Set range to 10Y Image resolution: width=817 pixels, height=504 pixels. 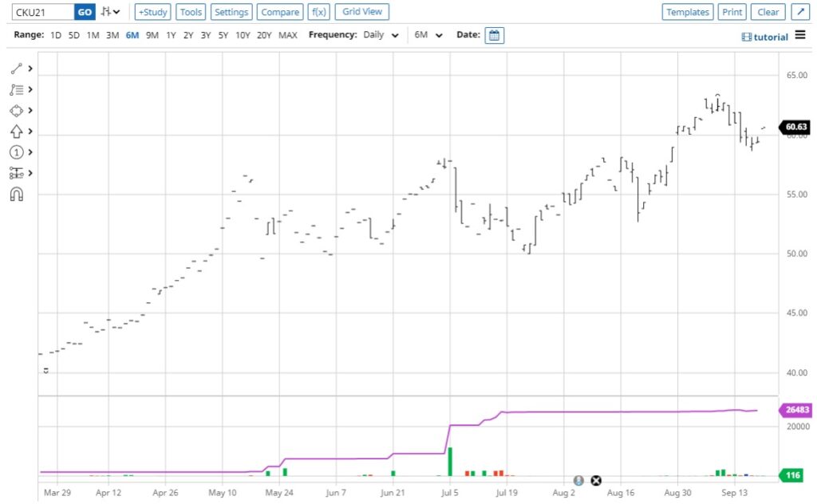pyautogui.click(x=243, y=35)
